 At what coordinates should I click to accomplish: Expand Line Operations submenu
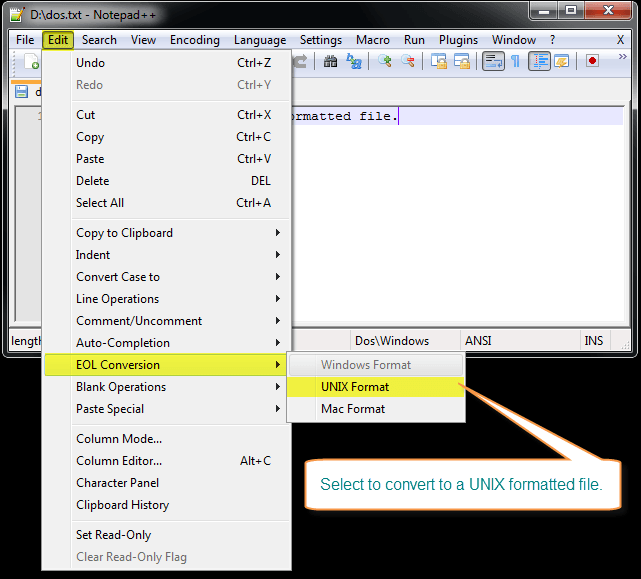168,299
